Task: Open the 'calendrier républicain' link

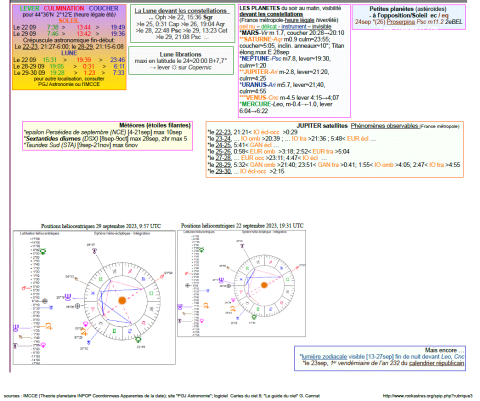Action: (x=436, y=363)
